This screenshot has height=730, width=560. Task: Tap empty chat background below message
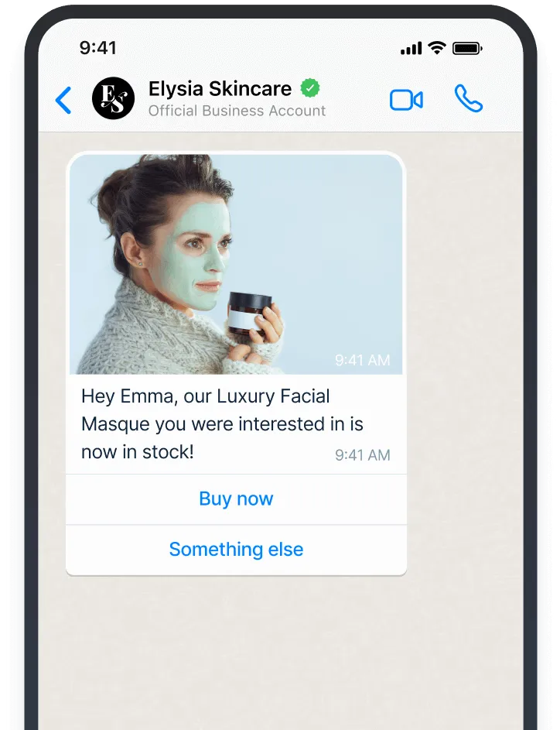279,652
